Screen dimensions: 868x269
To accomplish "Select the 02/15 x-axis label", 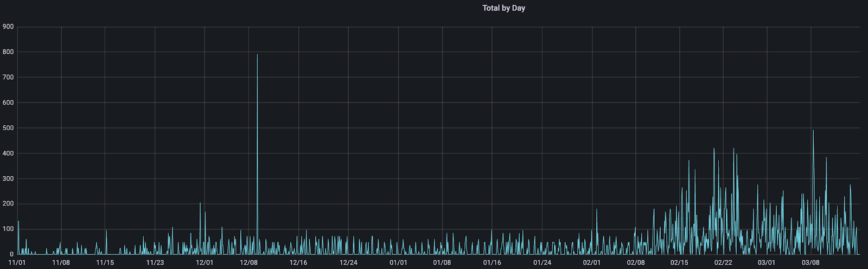I will [x=679, y=262].
